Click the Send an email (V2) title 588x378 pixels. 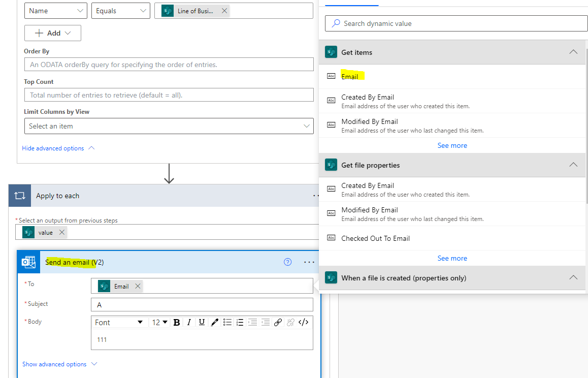coord(74,262)
